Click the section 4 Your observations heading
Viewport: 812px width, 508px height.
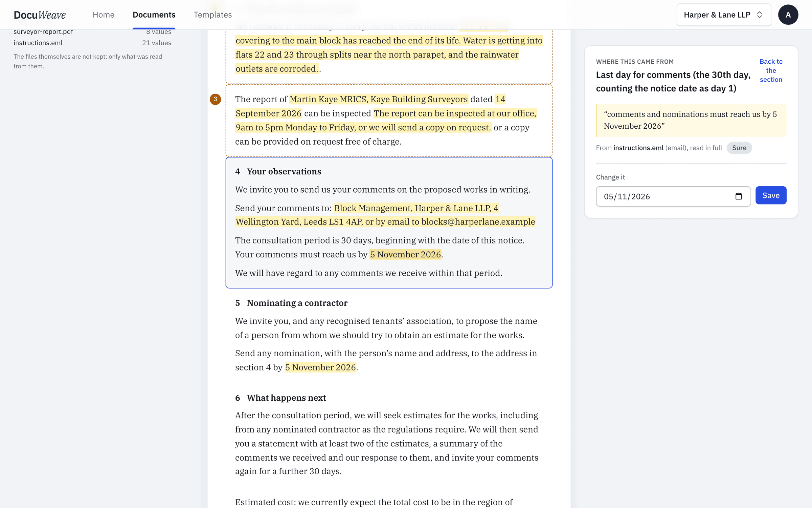coord(278,171)
